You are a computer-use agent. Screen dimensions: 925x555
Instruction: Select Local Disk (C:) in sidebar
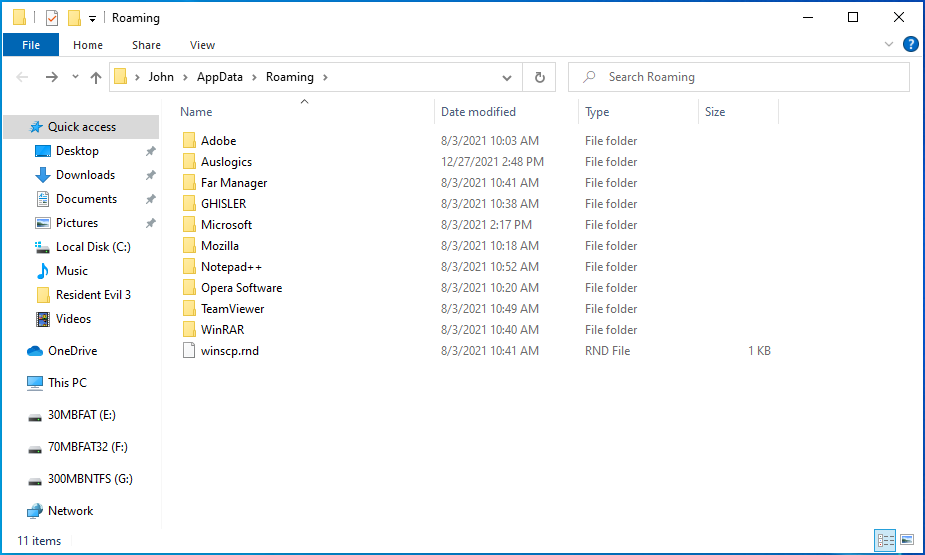point(93,247)
